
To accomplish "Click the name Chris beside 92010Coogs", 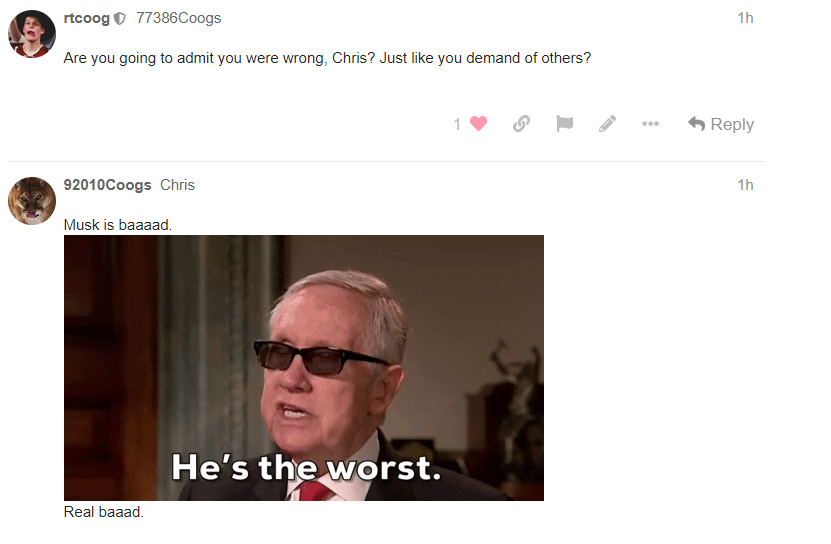I will (178, 185).
